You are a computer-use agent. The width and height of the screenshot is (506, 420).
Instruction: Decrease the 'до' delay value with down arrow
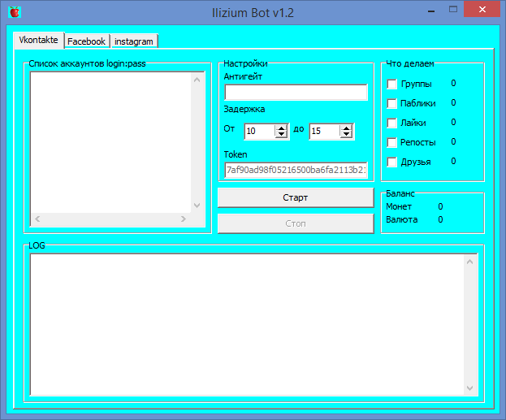coord(347,134)
